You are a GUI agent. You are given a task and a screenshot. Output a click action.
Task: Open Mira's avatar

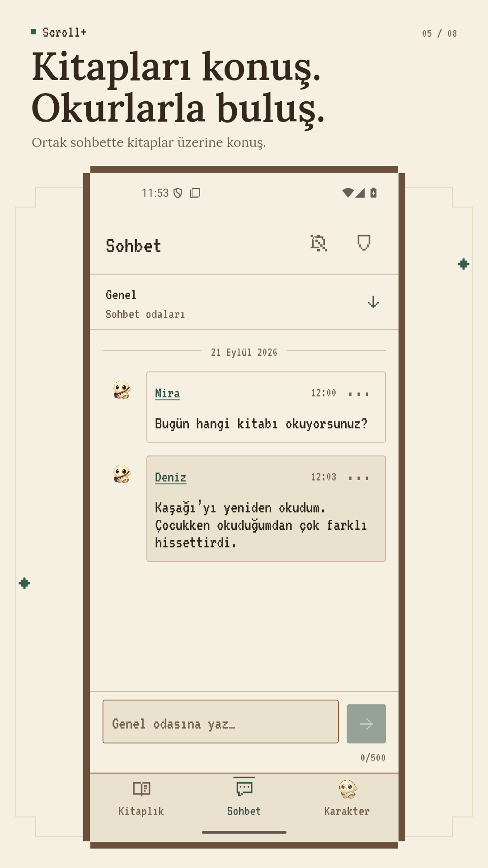[x=122, y=390]
